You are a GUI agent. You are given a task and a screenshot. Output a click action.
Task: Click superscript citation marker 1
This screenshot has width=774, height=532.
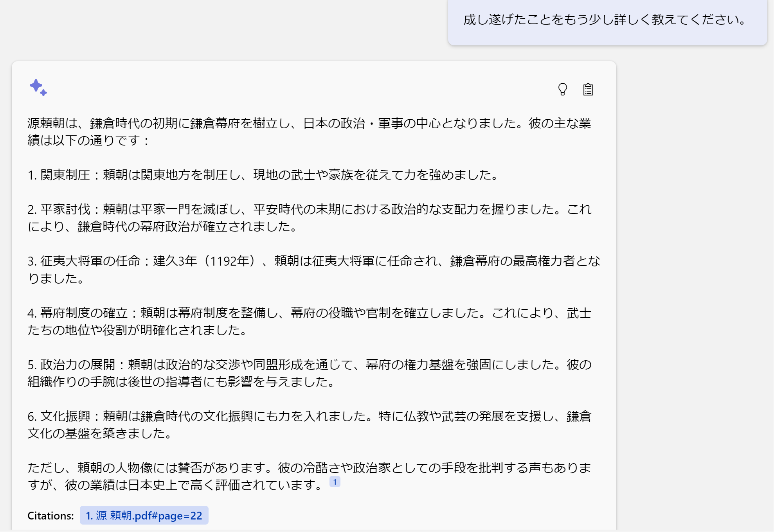pos(335,482)
